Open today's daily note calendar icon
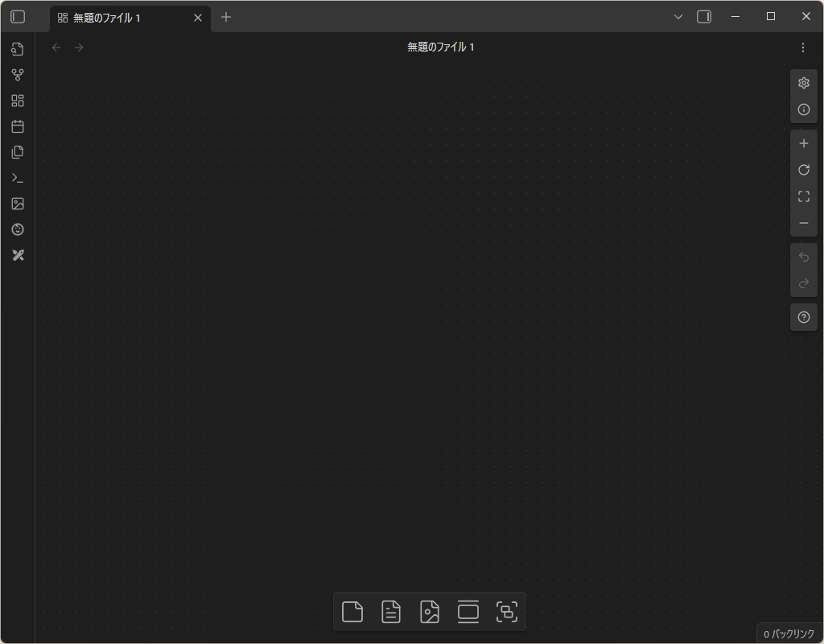The height and width of the screenshot is (644, 824). pyautogui.click(x=18, y=126)
